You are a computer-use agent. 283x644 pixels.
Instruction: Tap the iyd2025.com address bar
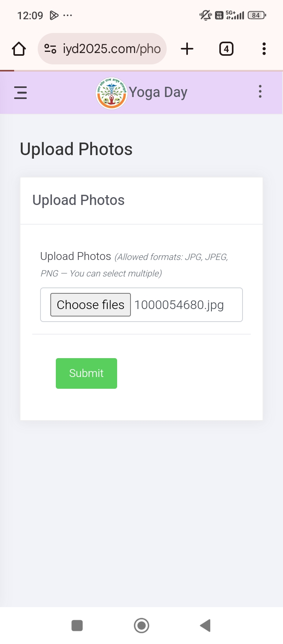pos(102,49)
